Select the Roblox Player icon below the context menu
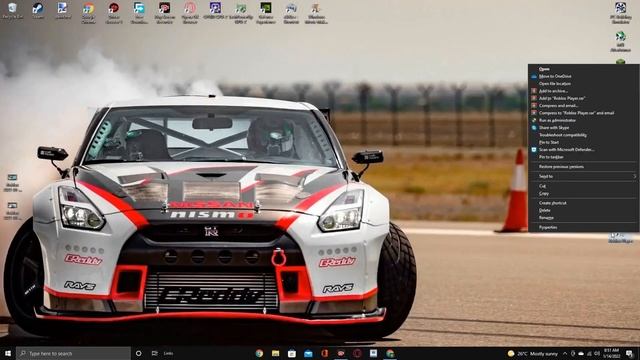 click(x=620, y=238)
